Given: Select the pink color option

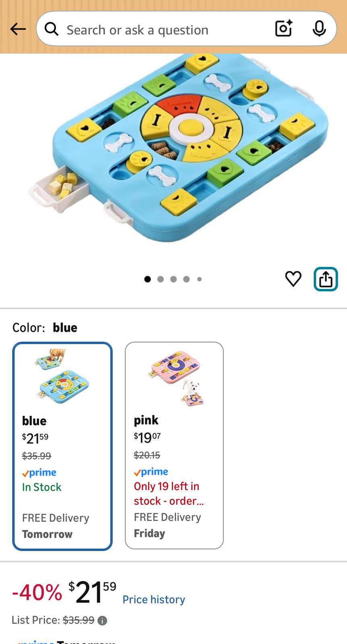Looking at the screenshot, I should [x=174, y=445].
